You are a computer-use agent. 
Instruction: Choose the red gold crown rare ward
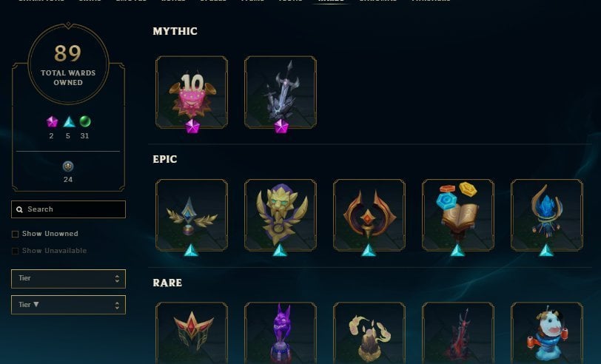click(192, 333)
